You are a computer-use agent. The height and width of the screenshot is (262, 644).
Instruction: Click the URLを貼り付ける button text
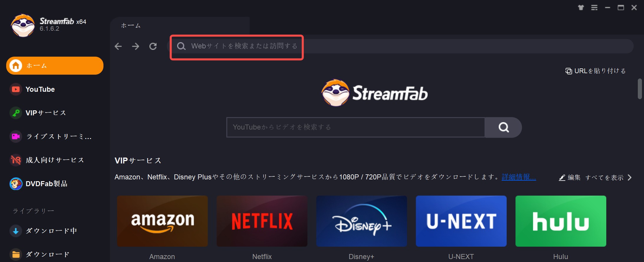600,71
